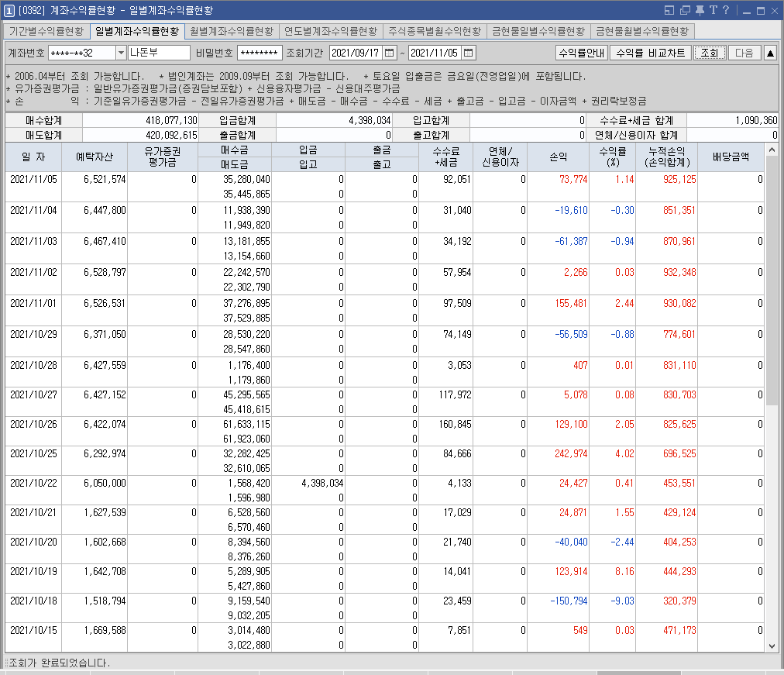This screenshot has height=675, width=784.
Task: Select the 금현물월별수익률현황 tab
Action: (642, 32)
